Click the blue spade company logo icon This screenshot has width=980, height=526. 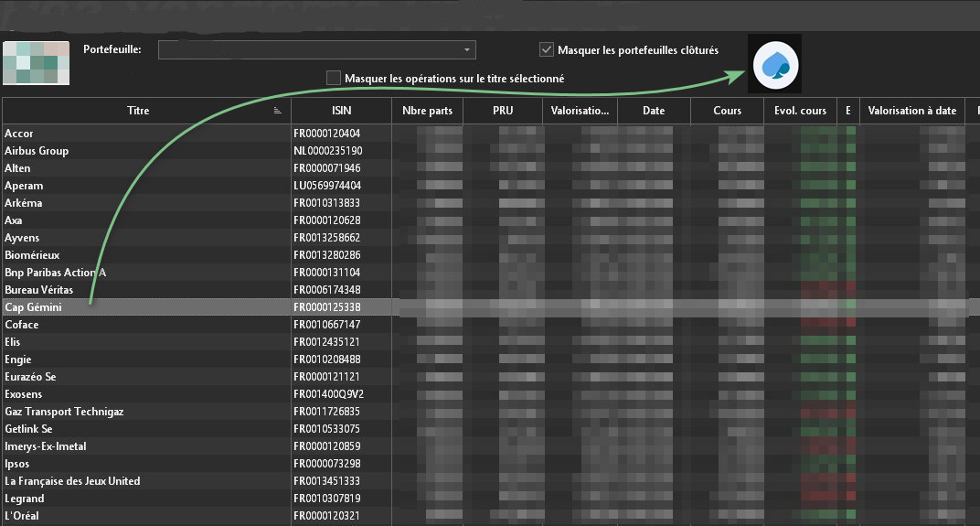pyautogui.click(x=775, y=64)
